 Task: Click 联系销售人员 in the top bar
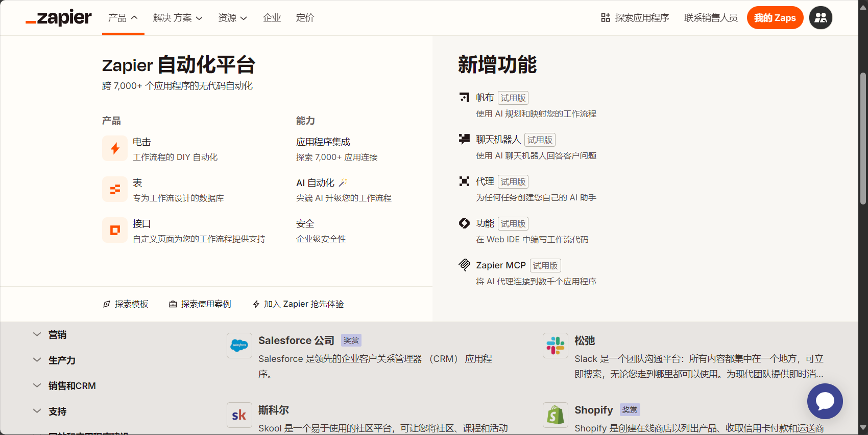click(x=711, y=18)
